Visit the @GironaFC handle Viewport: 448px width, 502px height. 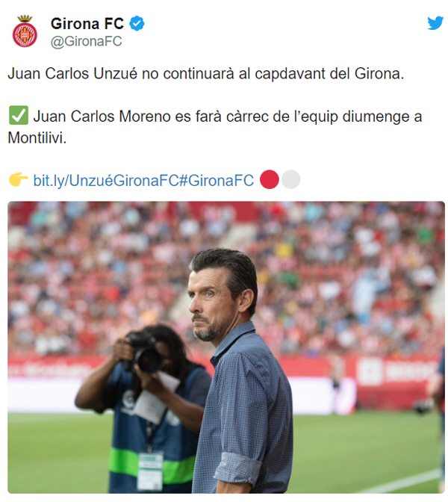pos(87,42)
